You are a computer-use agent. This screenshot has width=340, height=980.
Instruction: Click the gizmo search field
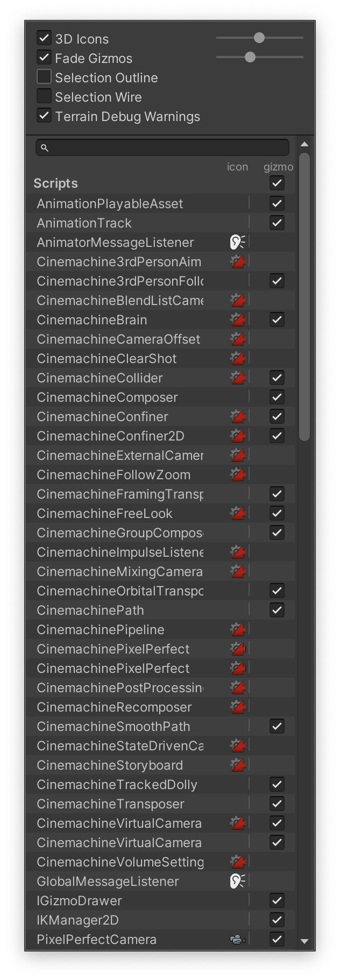point(162,147)
